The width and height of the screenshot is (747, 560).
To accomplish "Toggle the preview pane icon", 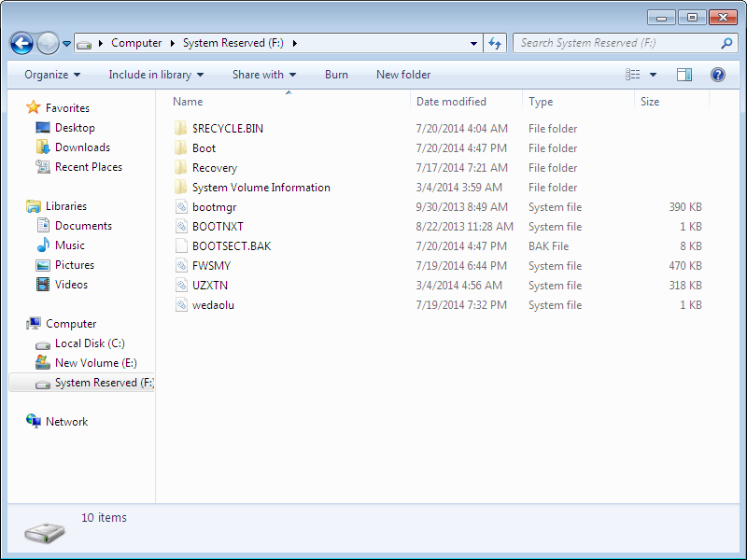I will tap(686, 74).
